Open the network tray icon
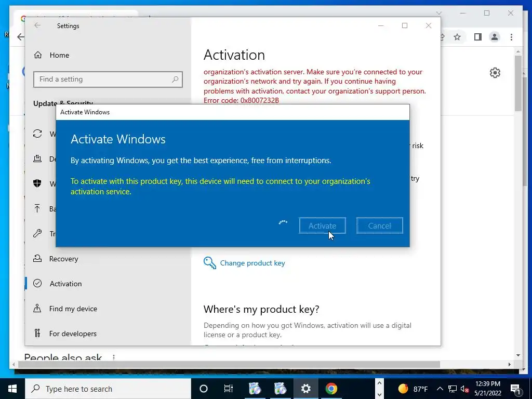Image resolution: width=532 pixels, height=399 pixels. tap(453, 389)
